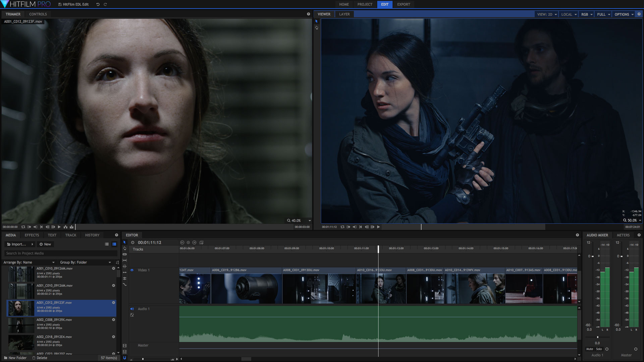Screen dimensions: 644x362
Task: Expand the GROUP BY FOLDER dropdown
Action: tap(109, 262)
